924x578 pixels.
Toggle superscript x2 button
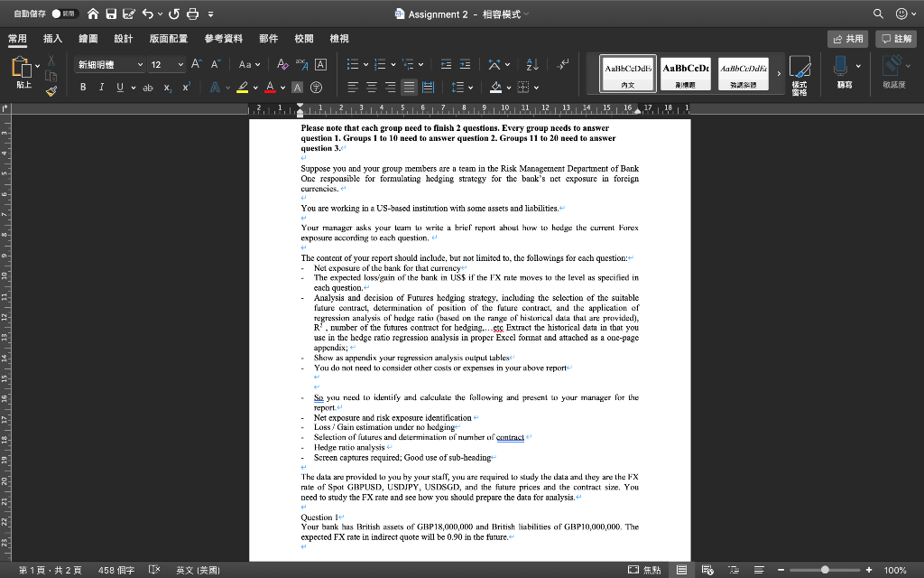186,88
